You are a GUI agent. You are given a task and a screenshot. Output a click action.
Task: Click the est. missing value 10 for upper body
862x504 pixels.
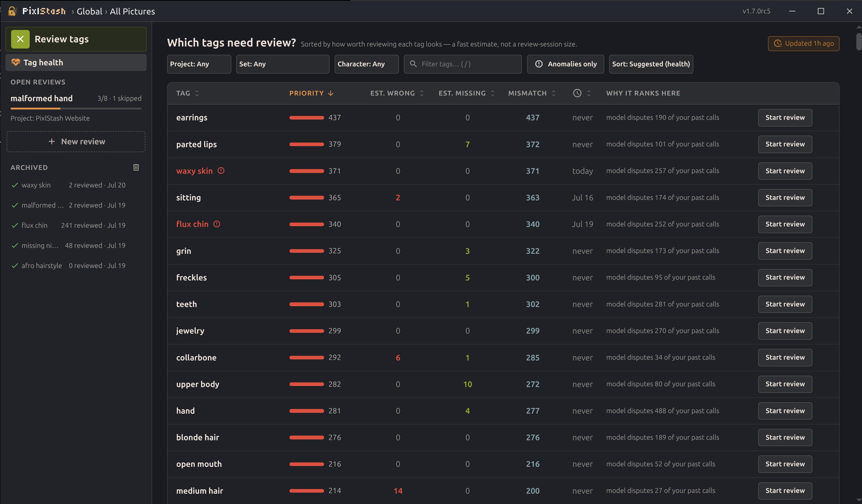(467, 384)
